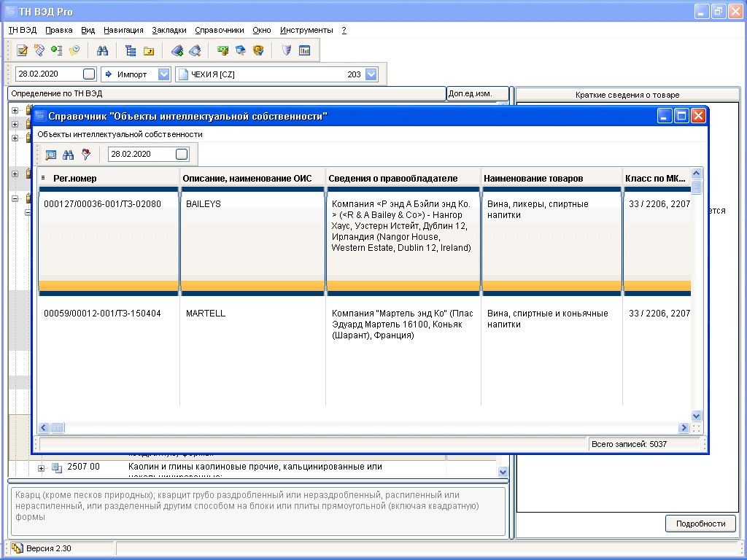
Task: Click the grey shield icon in toolbar
Action: coord(286,50)
